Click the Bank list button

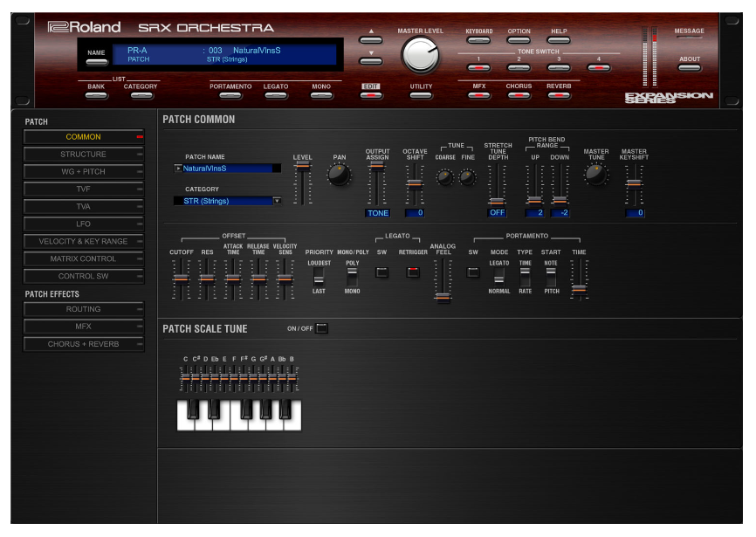coord(96,95)
